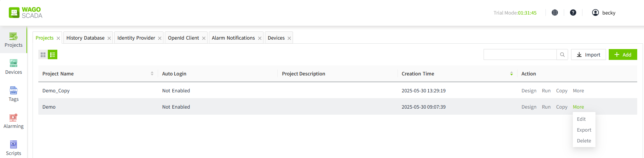644x158 pixels.
Task: Switch to History Database tab
Action: tap(85, 38)
